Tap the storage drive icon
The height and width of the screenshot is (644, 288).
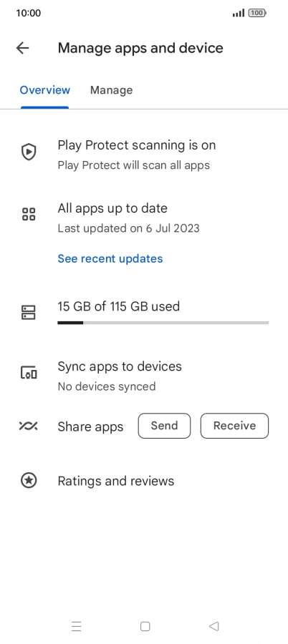tap(29, 312)
